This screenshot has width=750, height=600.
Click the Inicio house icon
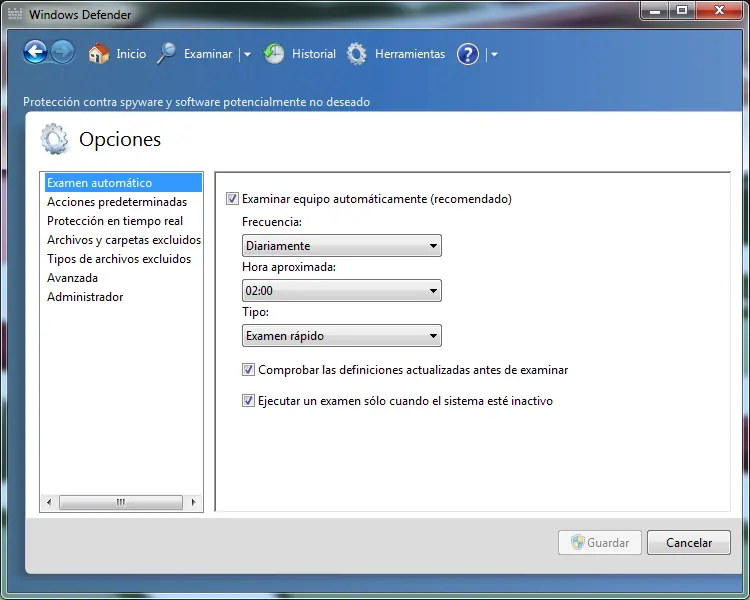(x=99, y=54)
